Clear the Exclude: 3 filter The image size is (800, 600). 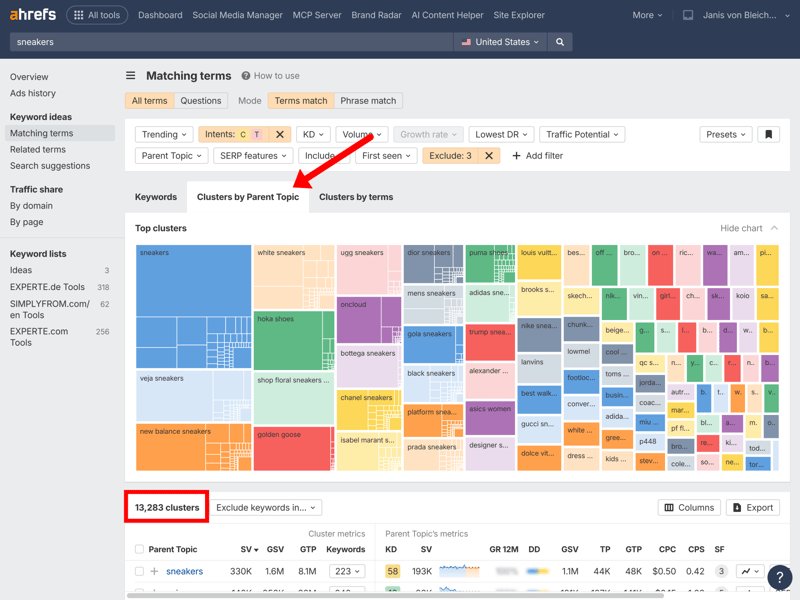[x=489, y=156]
